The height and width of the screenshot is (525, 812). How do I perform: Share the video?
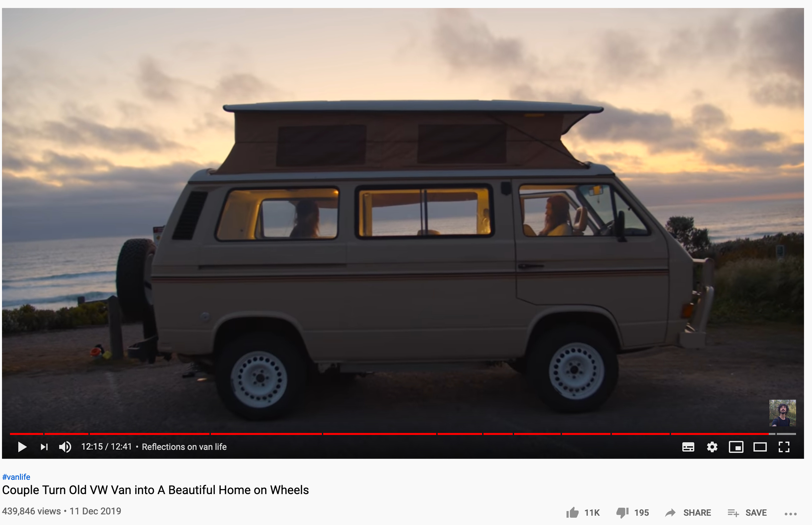pyautogui.click(x=688, y=512)
